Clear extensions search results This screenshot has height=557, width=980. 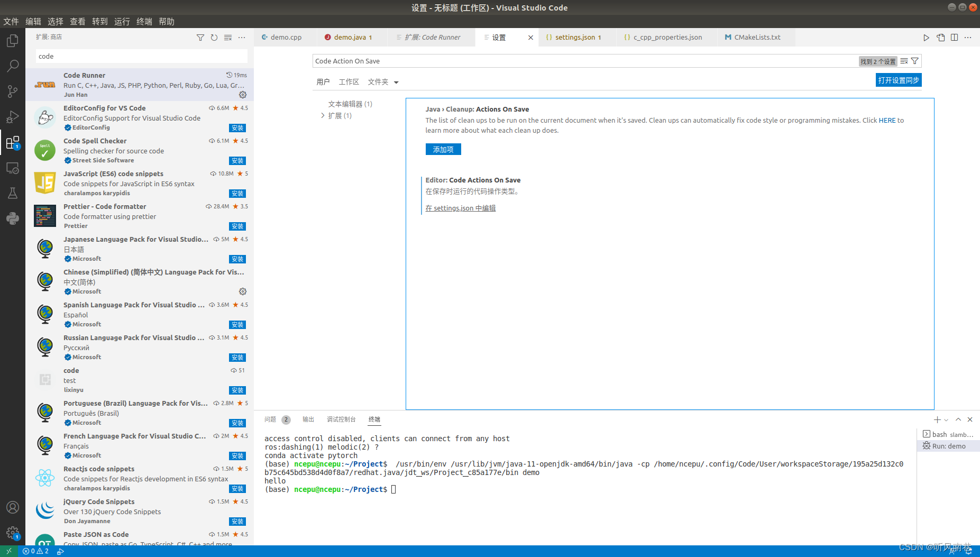228,38
